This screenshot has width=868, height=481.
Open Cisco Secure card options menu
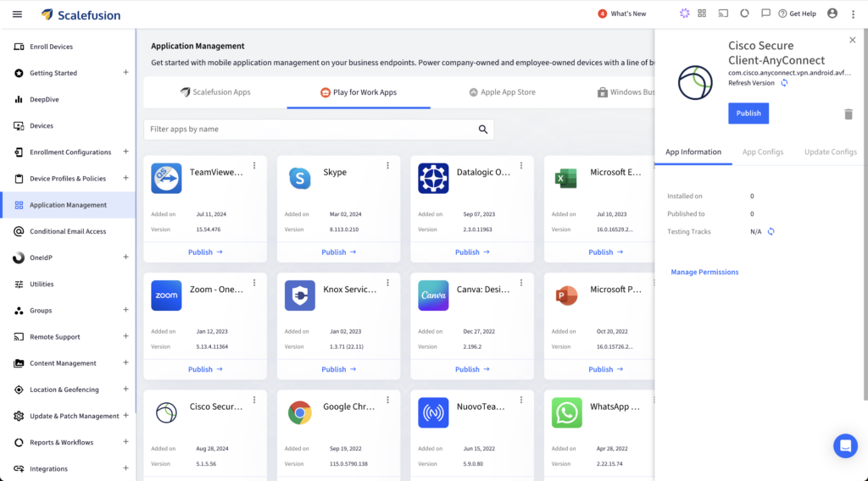click(254, 400)
